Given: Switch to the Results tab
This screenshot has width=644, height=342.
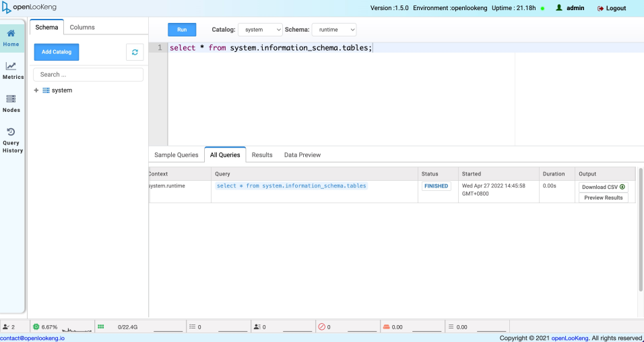Looking at the screenshot, I should tap(262, 154).
